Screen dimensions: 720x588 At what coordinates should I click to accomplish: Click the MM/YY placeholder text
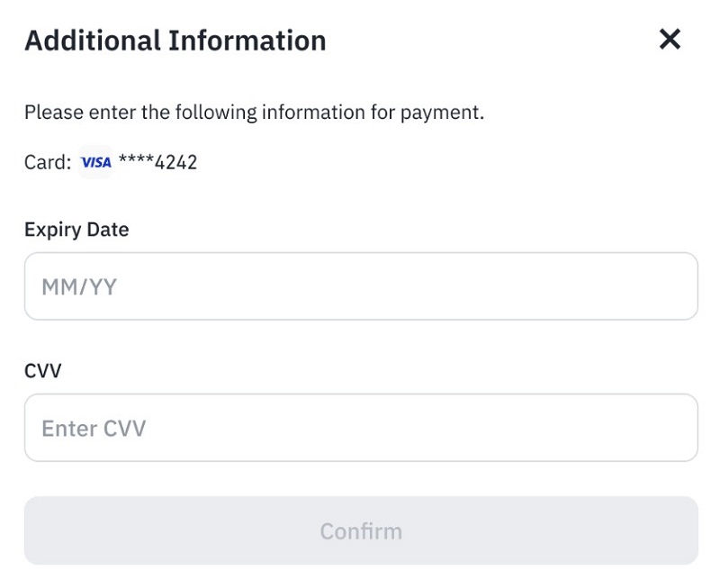click(x=79, y=287)
